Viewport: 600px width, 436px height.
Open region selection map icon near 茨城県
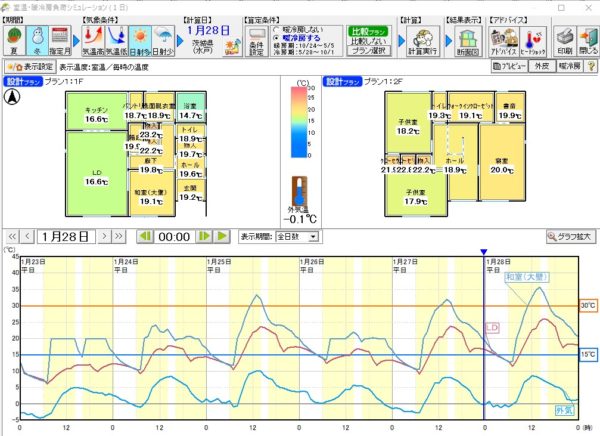pyautogui.click(x=232, y=48)
